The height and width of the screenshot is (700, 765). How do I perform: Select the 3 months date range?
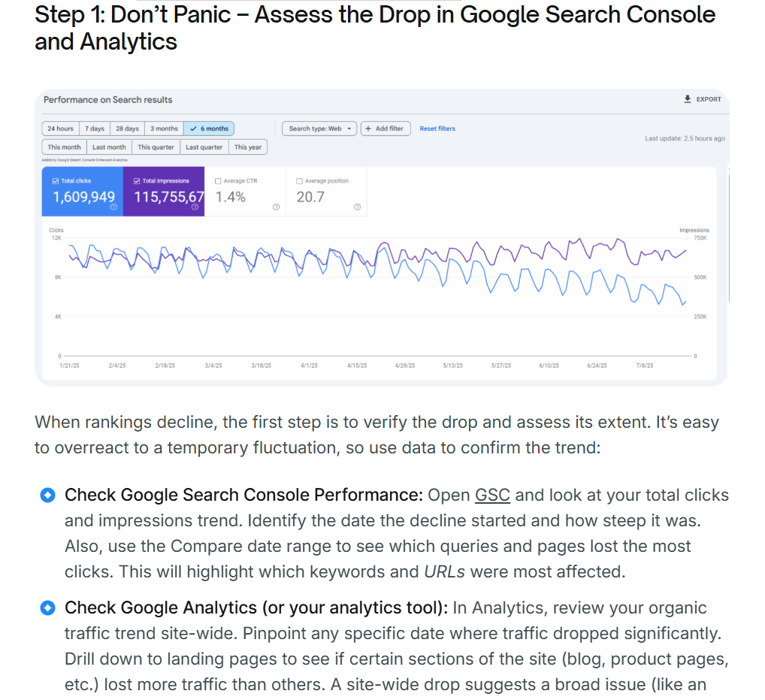coord(164,129)
